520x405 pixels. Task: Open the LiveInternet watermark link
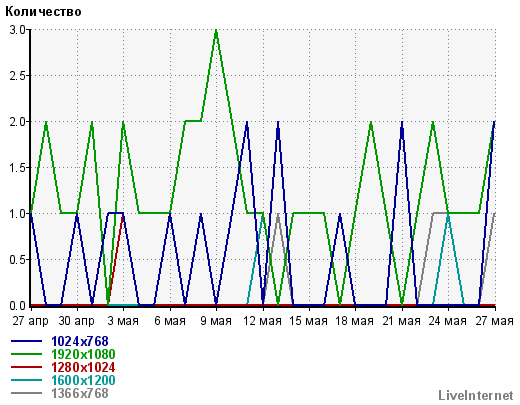pyautogui.click(x=475, y=395)
